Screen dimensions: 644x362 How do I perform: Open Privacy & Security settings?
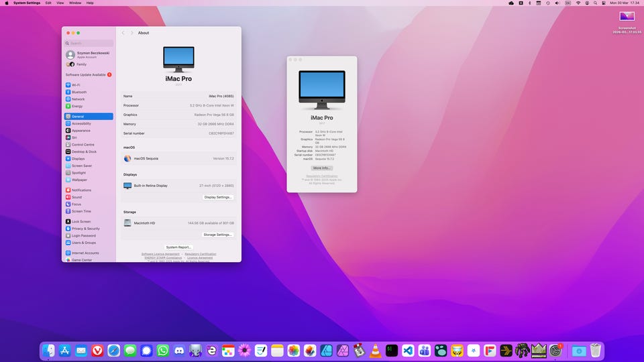click(x=85, y=229)
